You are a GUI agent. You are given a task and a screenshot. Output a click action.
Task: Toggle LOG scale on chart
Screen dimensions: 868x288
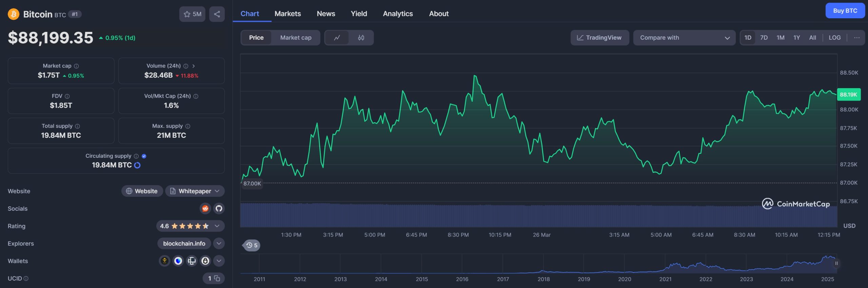[x=835, y=38]
